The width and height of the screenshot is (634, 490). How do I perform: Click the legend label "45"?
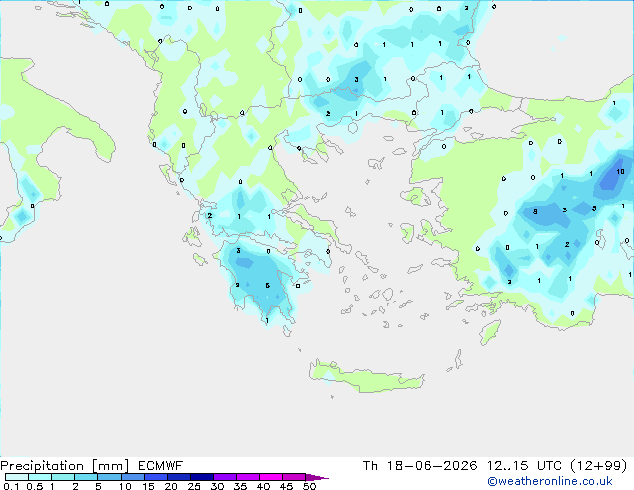[x=286, y=486]
